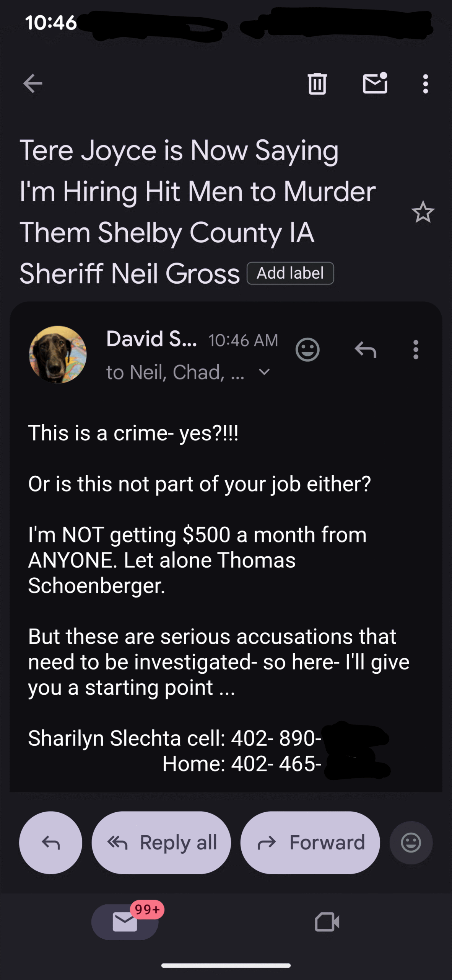Open emoji reactions at bottom bar
This screenshot has height=980, width=452.
pyautogui.click(x=411, y=843)
